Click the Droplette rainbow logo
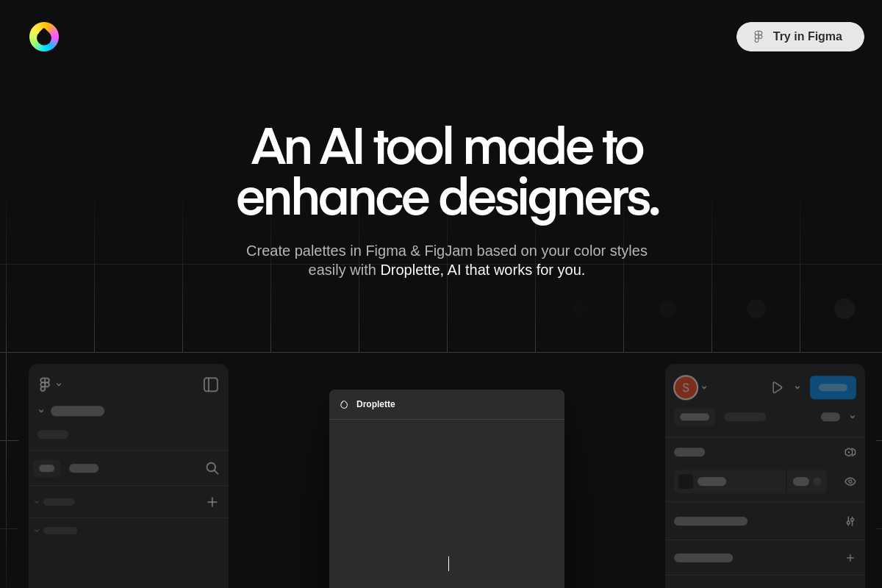 pos(44,37)
